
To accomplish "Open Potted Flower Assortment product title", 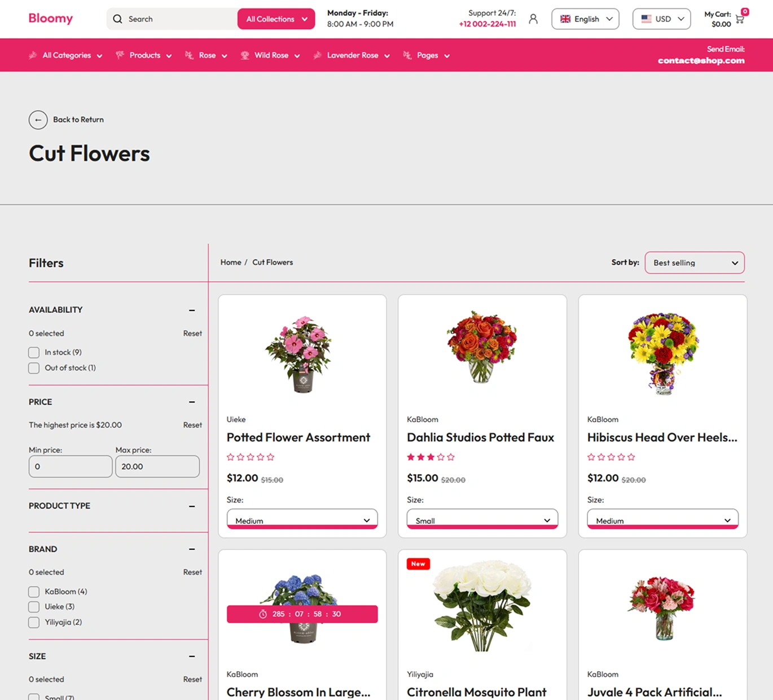I will (x=298, y=438).
